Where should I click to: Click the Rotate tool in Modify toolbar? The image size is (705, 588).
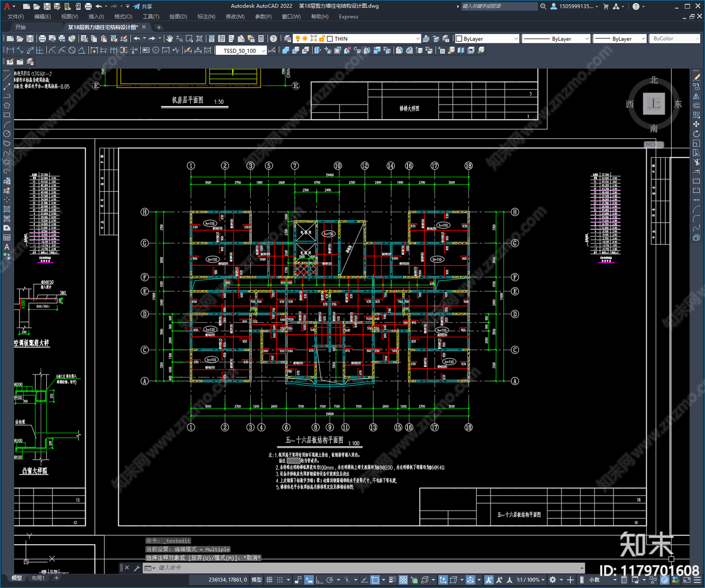[696, 134]
